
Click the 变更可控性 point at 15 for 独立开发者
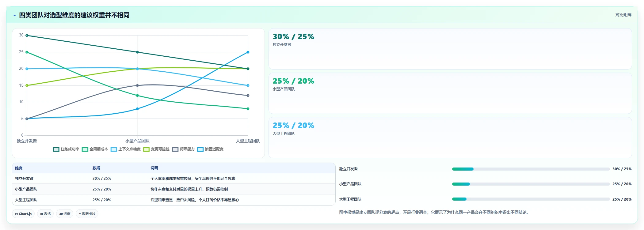click(x=27, y=85)
